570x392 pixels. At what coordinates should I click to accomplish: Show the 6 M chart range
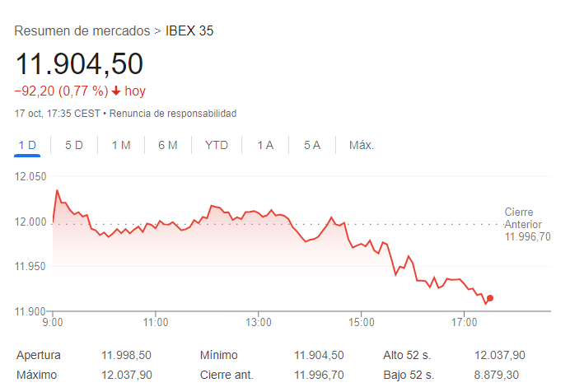pos(168,145)
